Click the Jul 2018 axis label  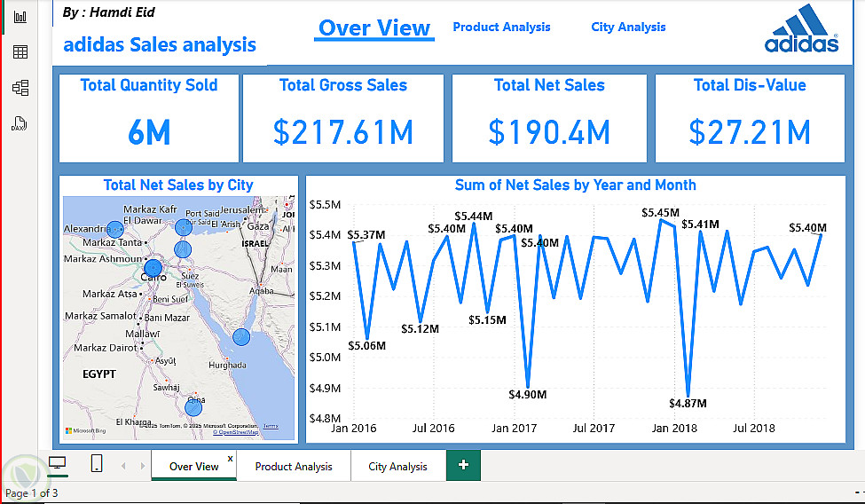(753, 428)
